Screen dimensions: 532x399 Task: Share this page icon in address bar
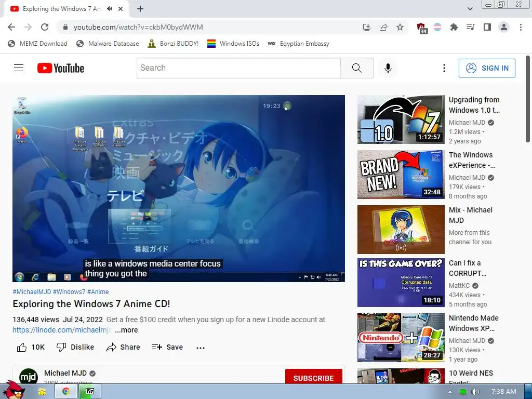[x=383, y=27]
